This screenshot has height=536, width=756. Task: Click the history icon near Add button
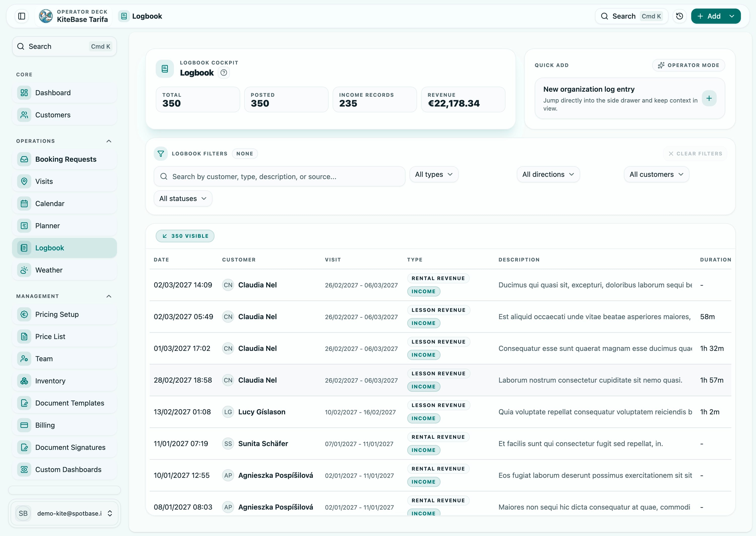point(679,16)
